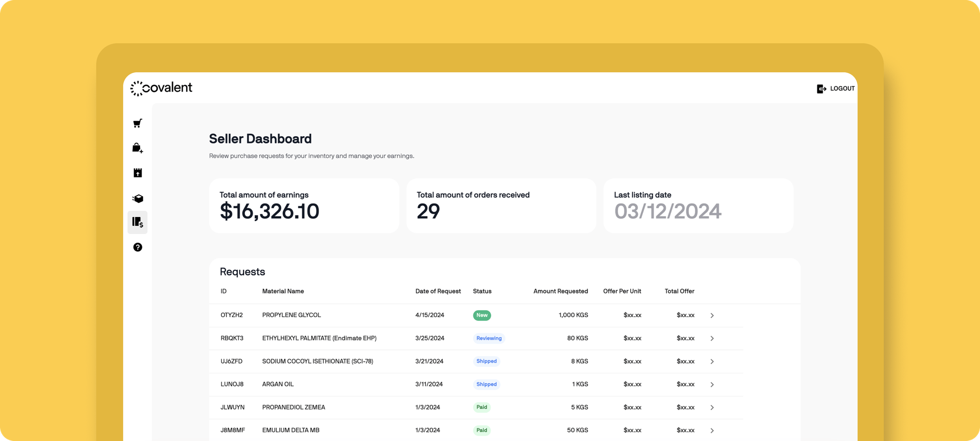Select request ID J8M8MF

233,431
